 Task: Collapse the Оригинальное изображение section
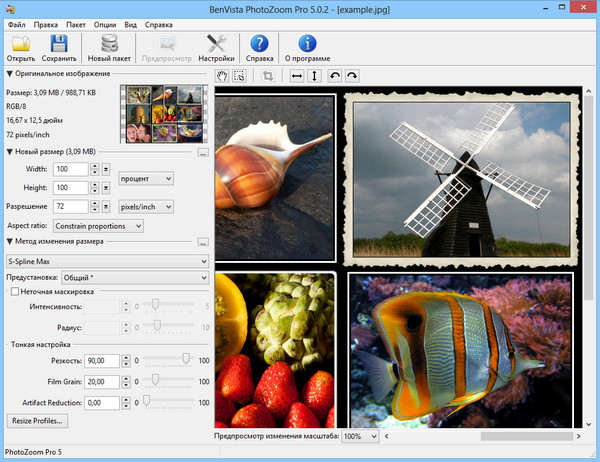point(9,74)
